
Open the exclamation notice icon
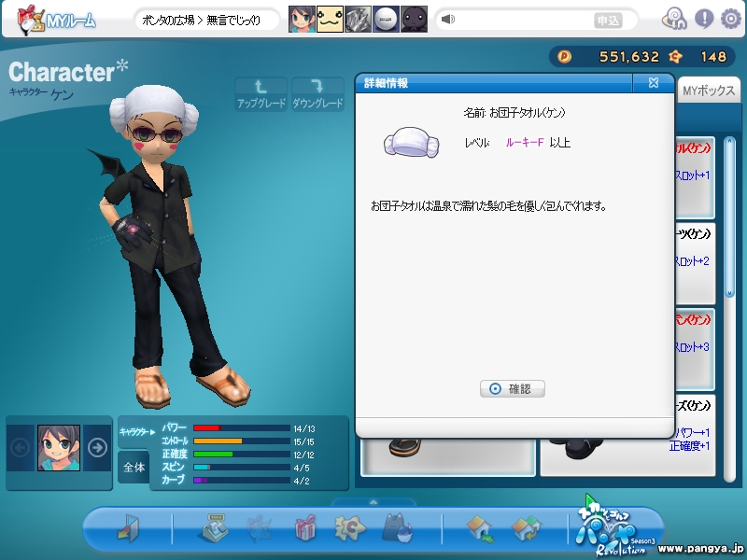704,19
